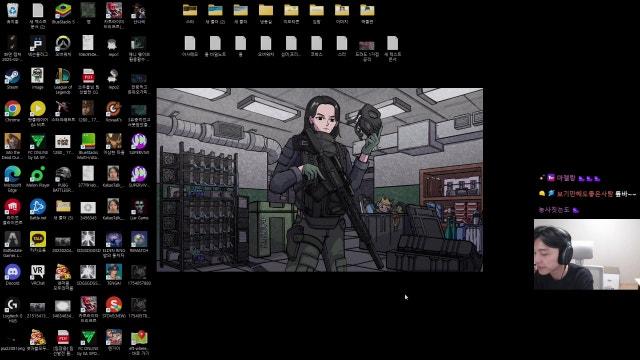Click the soldier illustration image window
640x360 pixels.
[320, 180]
